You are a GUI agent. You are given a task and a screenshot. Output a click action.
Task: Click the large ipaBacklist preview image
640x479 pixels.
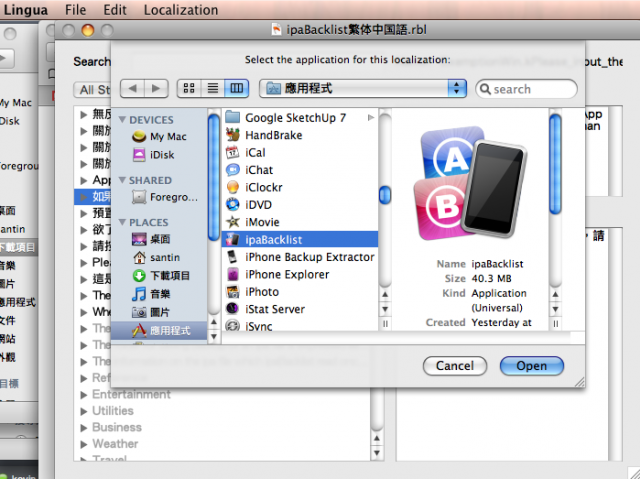point(470,183)
